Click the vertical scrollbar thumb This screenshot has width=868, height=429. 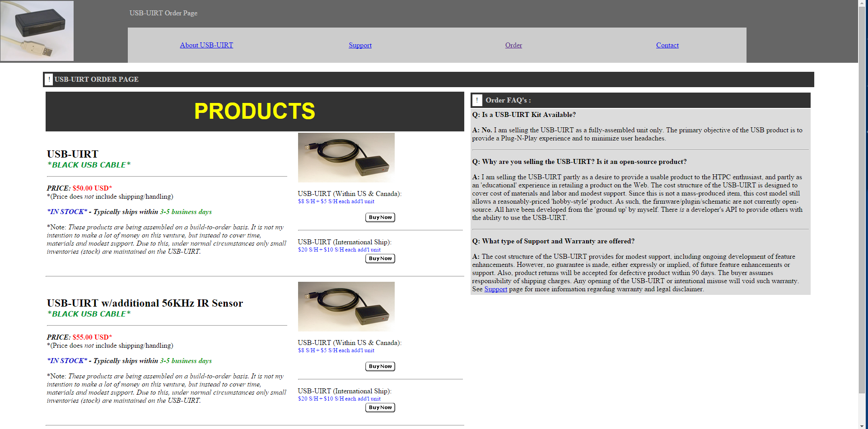863,199
